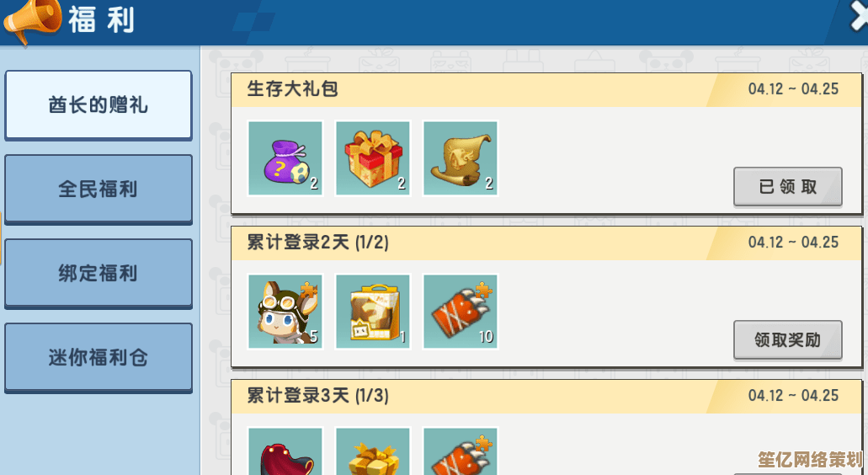Image resolution: width=868 pixels, height=475 pixels.
Task: Switch to the 全民福利 tab
Action: click(99, 189)
